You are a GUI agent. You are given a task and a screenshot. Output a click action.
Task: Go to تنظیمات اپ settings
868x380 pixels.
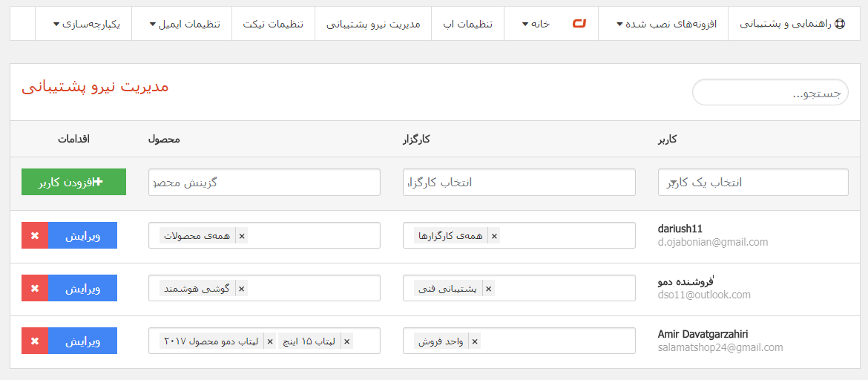click(x=467, y=24)
